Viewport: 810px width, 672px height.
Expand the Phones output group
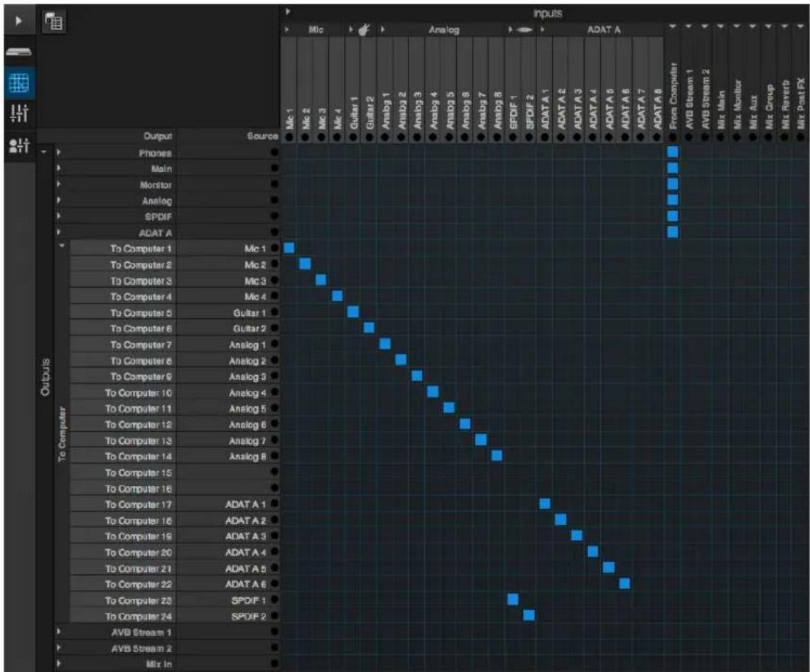click(59, 153)
